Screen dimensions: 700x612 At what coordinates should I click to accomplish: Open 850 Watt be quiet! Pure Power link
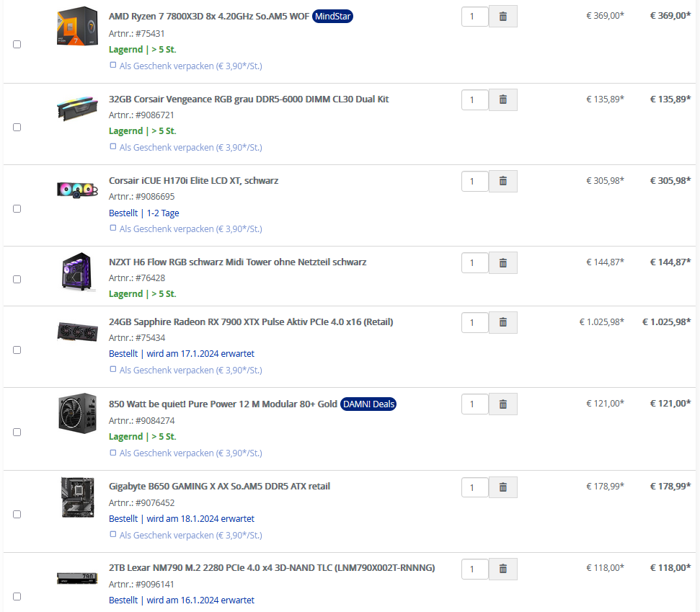[x=223, y=404]
